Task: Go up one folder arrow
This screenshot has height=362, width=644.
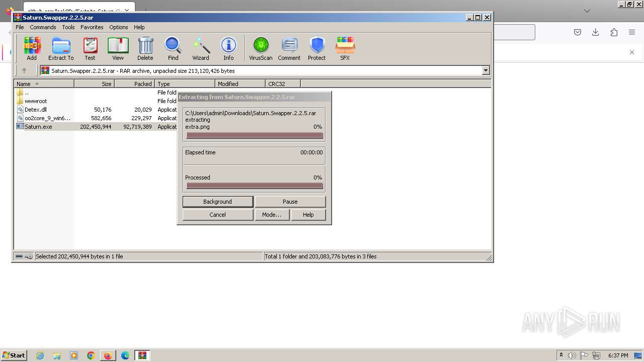Action: [x=24, y=70]
